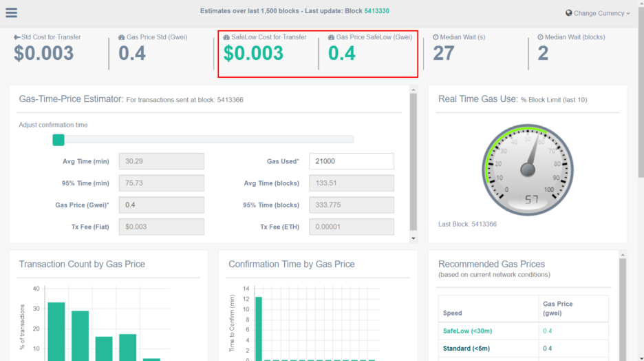Click the $0.003 Std Cost value
Screen dimensions: 644x361
tap(44, 54)
